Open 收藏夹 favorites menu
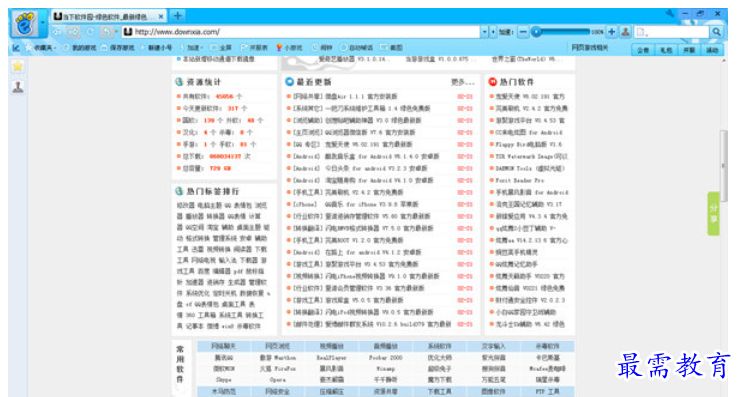The image size is (739, 397). click(x=41, y=48)
